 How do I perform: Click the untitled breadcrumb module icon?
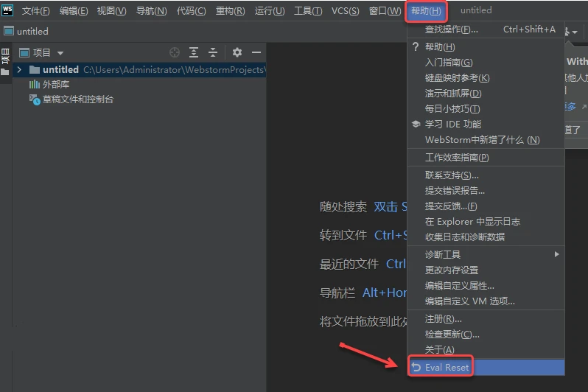click(x=9, y=31)
